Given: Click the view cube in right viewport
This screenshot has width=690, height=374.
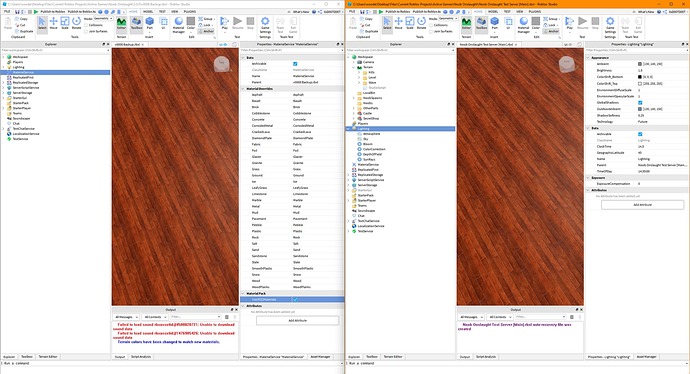Looking at the screenshot, I should [567, 63].
